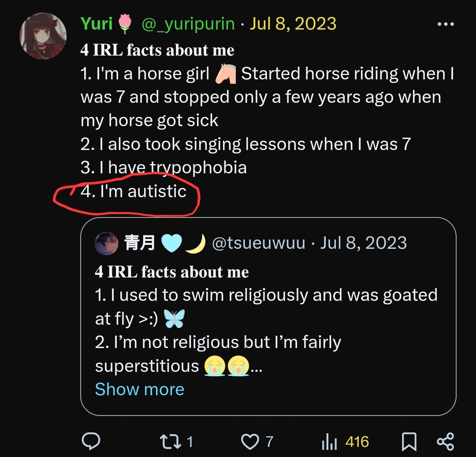The width and height of the screenshot is (476, 457).
Task: Click the like count number 7
Action: click(x=269, y=442)
